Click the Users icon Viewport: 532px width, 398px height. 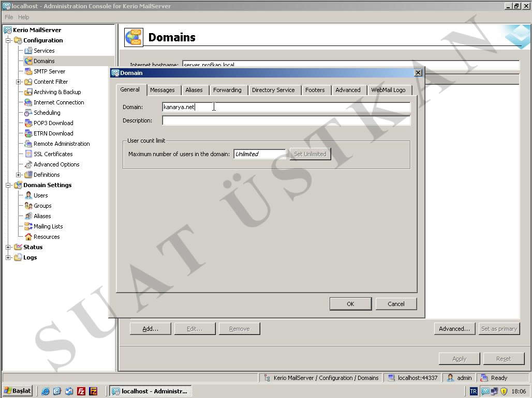click(28, 195)
